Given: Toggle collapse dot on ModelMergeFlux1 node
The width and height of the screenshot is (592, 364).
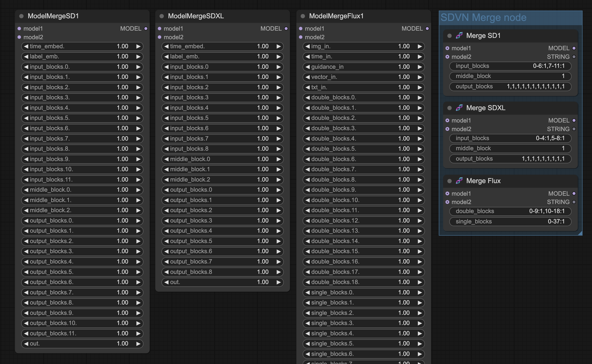Looking at the screenshot, I should (303, 16).
